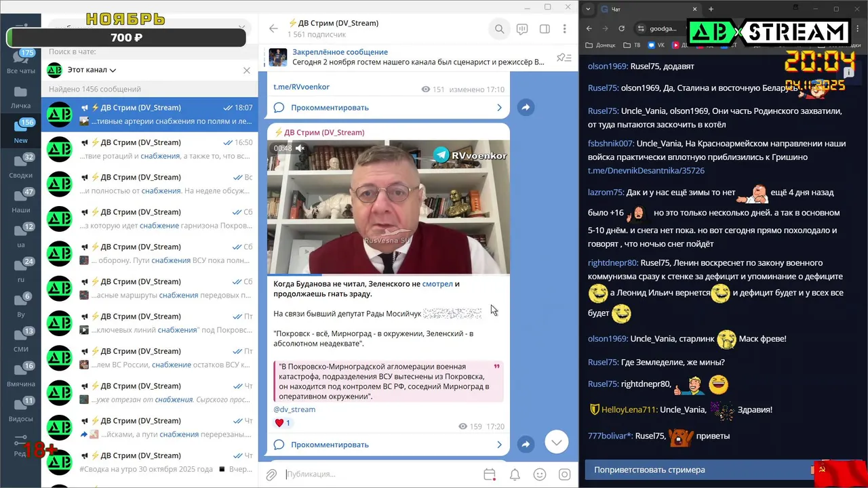The width and height of the screenshot is (868, 488).
Task: Go back with the arrow next to channel title
Action: (x=273, y=28)
